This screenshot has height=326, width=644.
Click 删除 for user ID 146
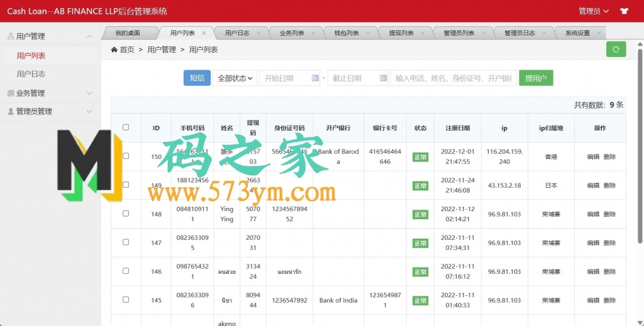pyautogui.click(x=609, y=271)
